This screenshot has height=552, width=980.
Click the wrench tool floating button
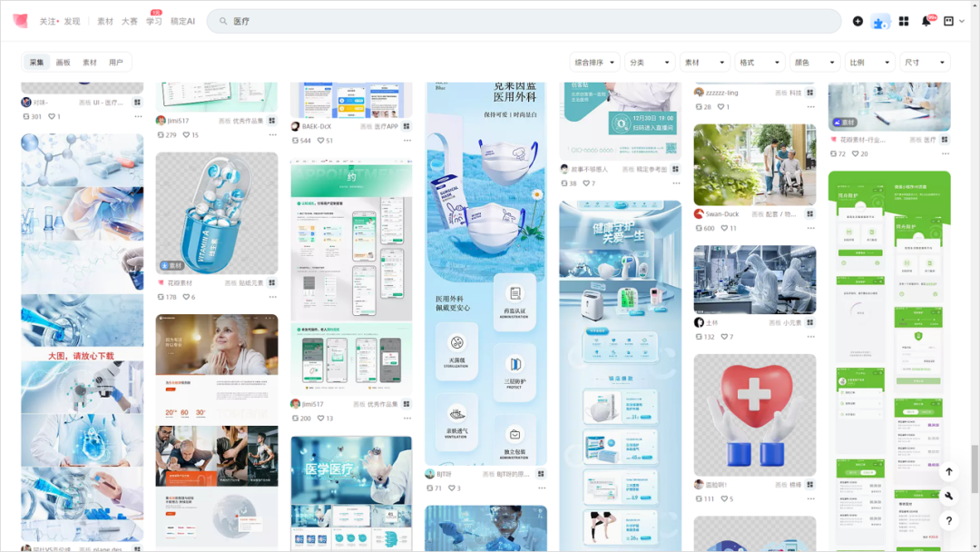(x=949, y=497)
